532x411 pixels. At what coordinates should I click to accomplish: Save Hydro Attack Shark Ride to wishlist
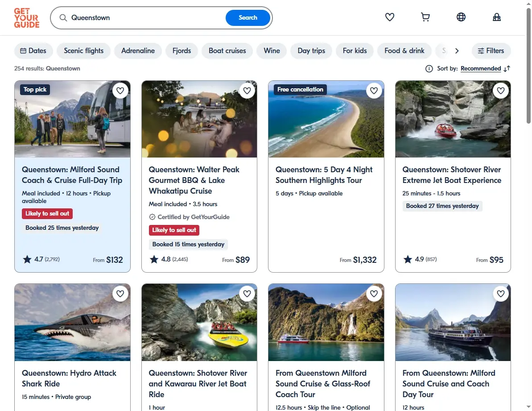click(x=120, y=294)
